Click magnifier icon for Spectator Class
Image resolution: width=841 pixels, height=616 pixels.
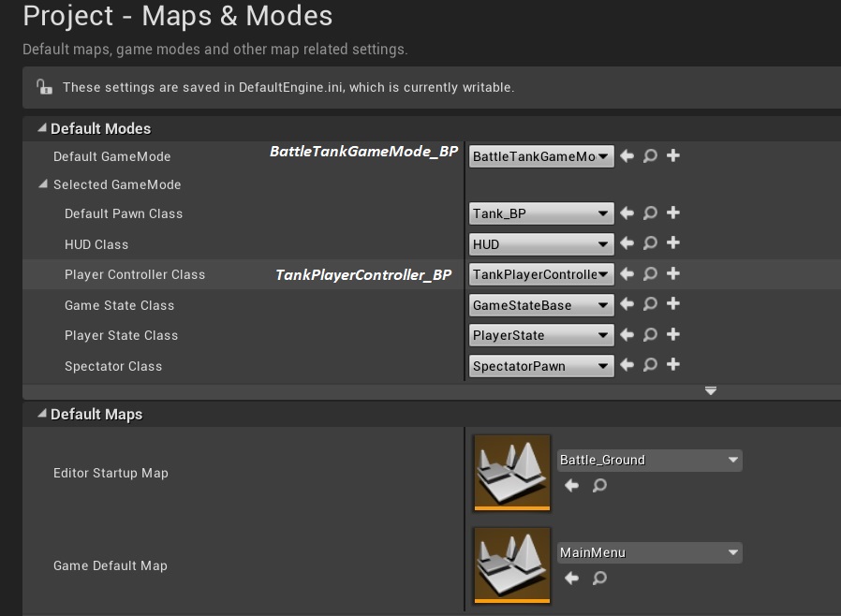(x=650, y=365)
